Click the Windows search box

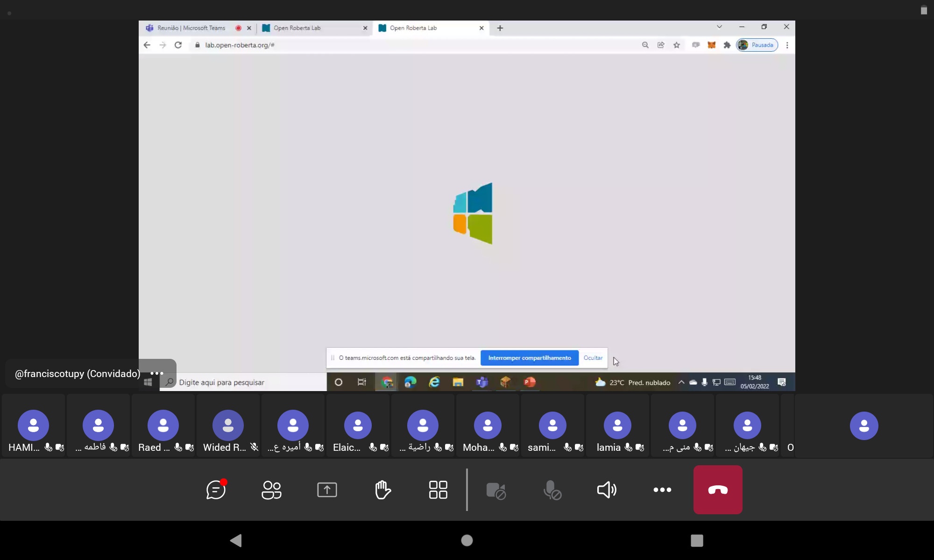(243, 382)
